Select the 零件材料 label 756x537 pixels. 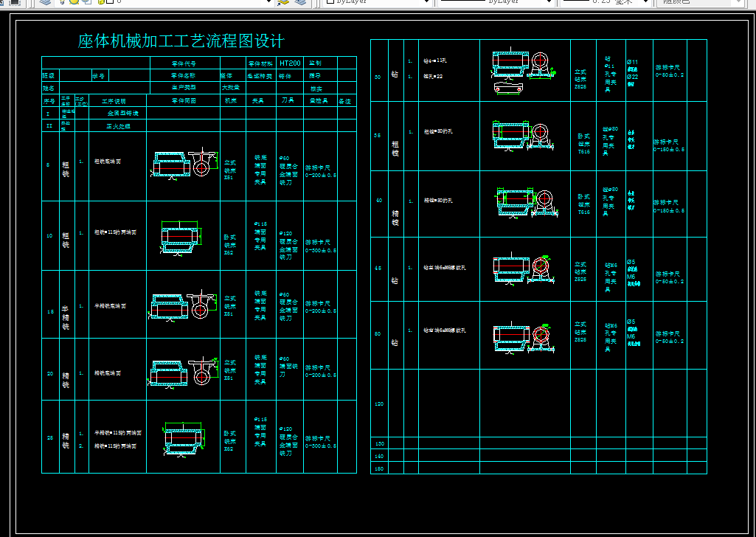point(260,63)
